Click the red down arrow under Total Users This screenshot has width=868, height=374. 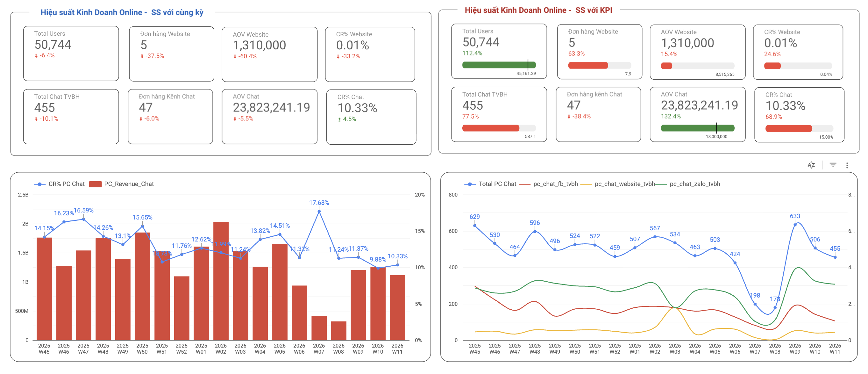click(x=36, y=56)
